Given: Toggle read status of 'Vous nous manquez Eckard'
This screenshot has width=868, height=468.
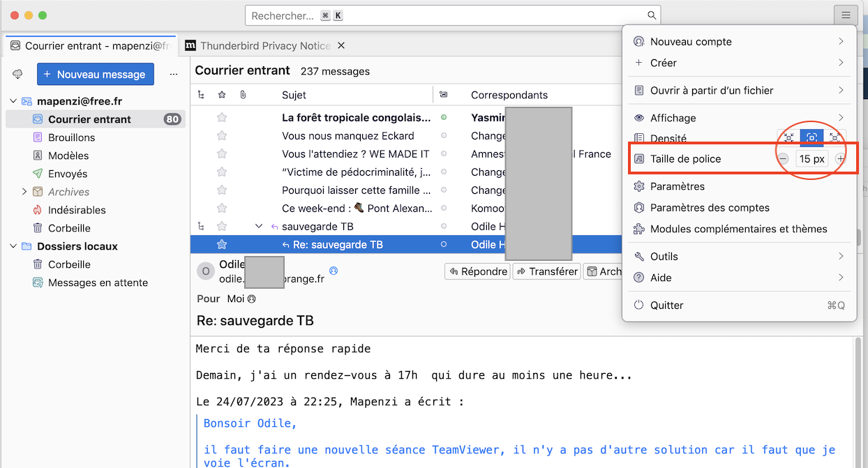Looking at the screenshot, I should [x=444, y=136].
